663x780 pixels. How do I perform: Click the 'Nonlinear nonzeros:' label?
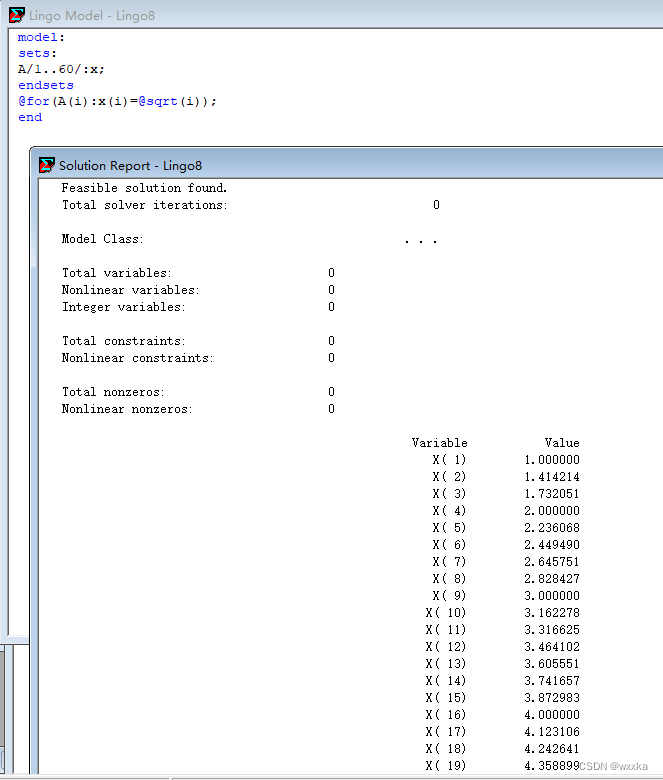(127, 409)
